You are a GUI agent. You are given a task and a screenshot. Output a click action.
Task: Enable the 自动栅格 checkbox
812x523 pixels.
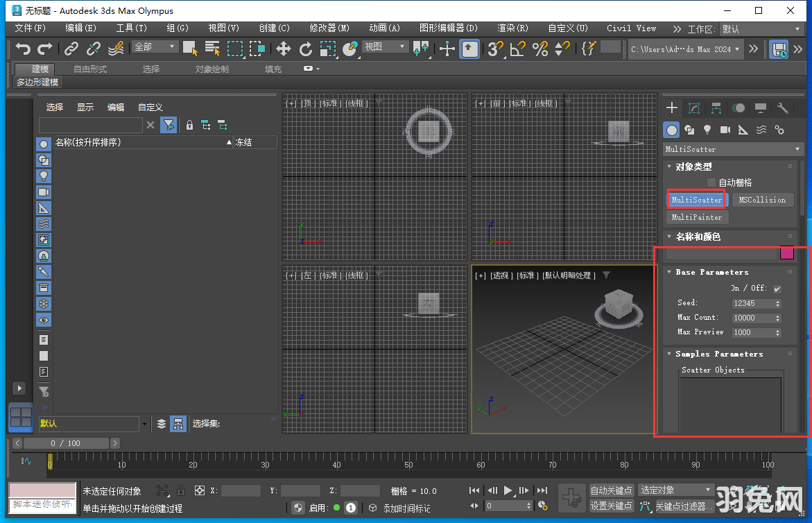pyautogui.click(x=712, y=182)
